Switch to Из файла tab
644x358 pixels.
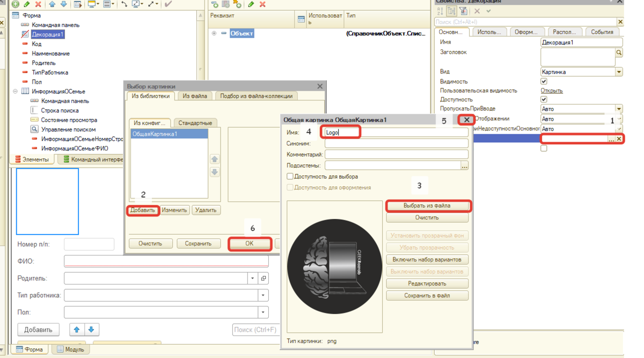click(x=194, y=96)
